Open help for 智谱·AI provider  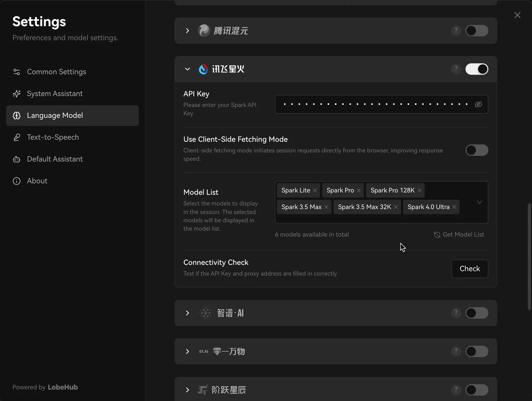click(x=456, y=313)
